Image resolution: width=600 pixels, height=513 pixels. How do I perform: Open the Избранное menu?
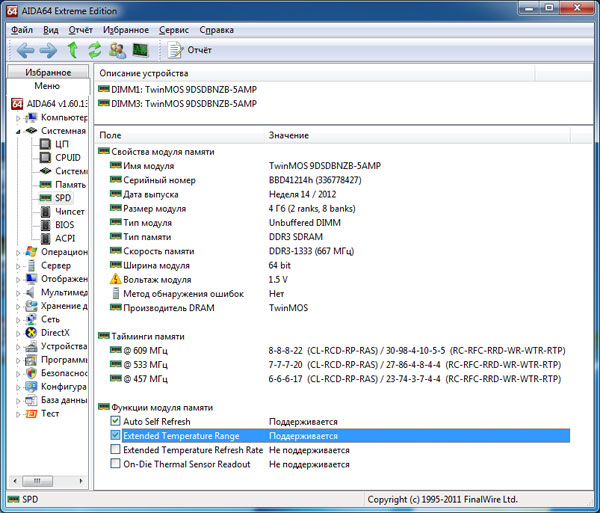(x=126, y=30)
